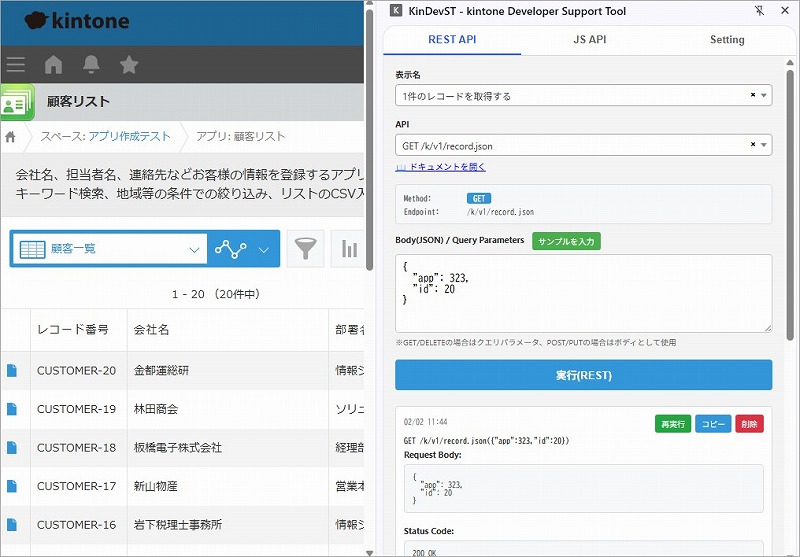
Task: Open the 顧客一覧 view dropdown
Action: tap(109, 249)
